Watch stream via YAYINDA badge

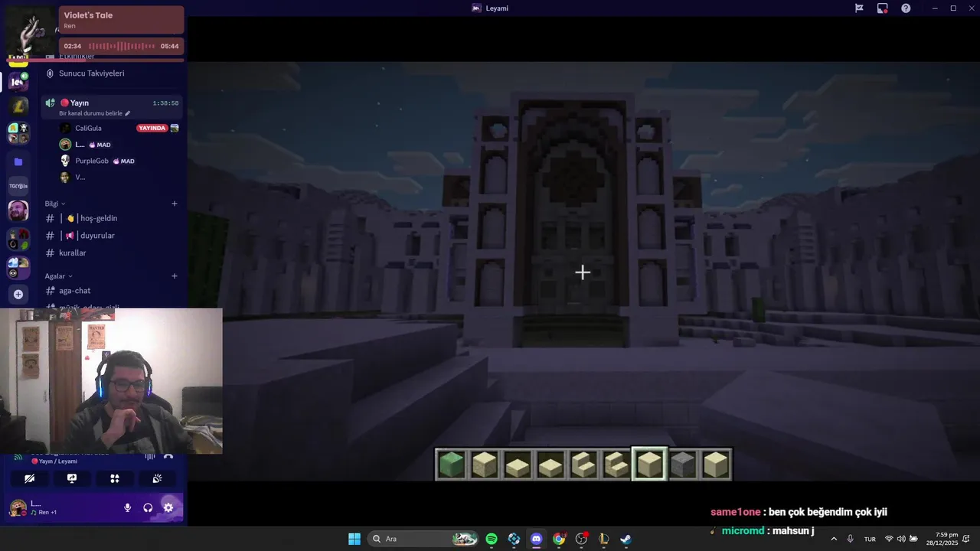tap(152, 128)
